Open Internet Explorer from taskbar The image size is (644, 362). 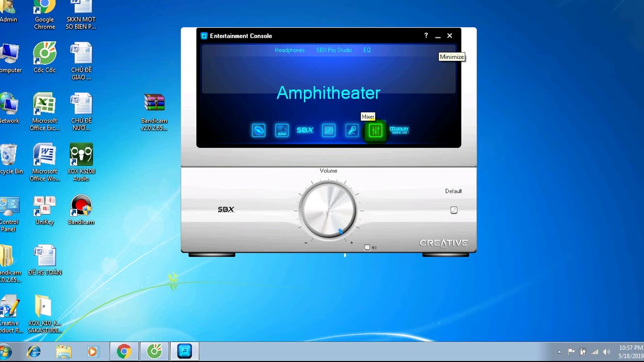(34, 351)
